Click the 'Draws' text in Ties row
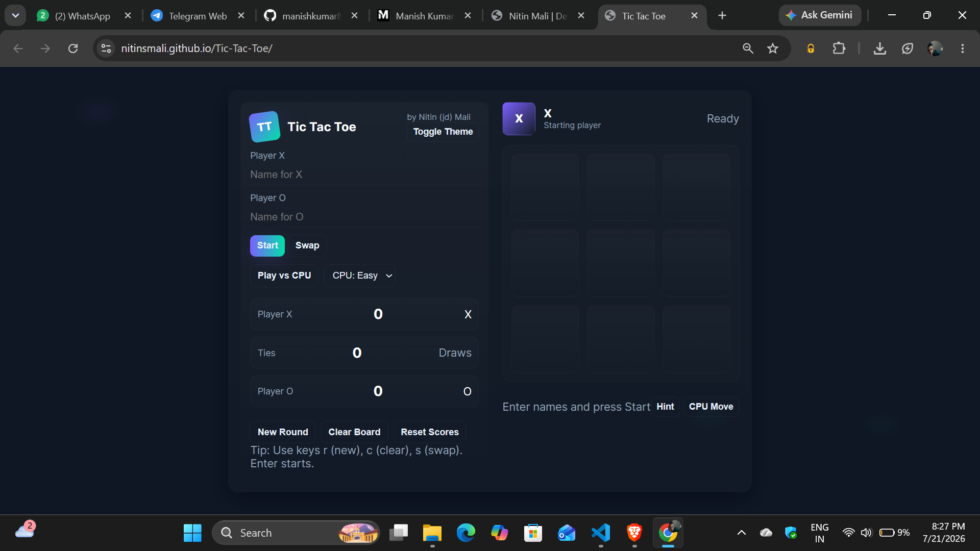The height and width of the screenshot is (551, 980). coord(455,353)
